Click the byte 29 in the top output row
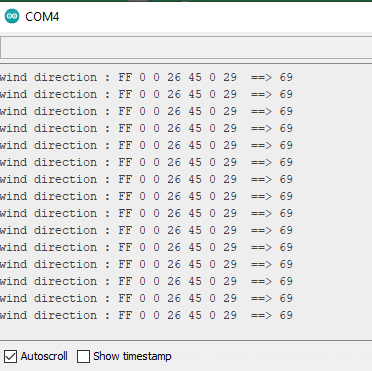372x371 pixels. [230, 77]
